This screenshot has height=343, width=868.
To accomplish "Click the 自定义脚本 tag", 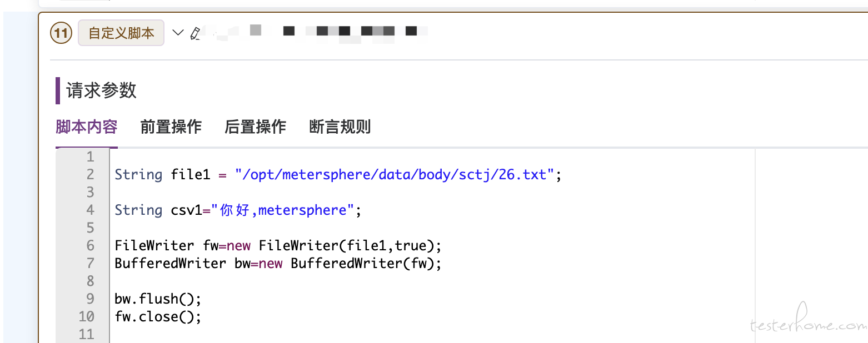I will (121, 33).
